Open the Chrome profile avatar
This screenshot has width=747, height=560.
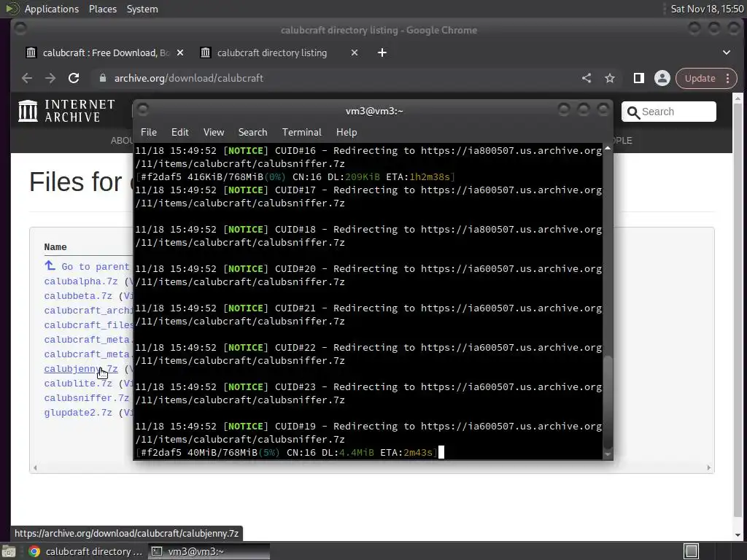coord(662,78)
